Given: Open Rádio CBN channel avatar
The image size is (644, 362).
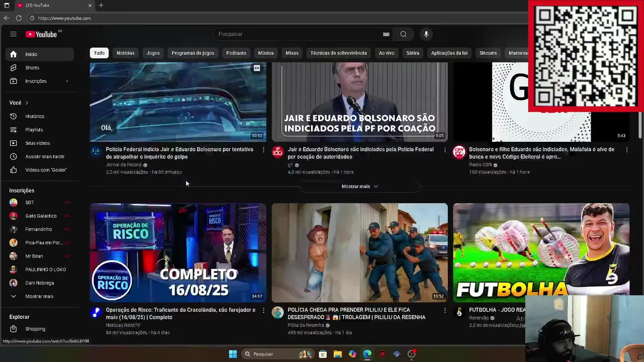Looking at the screenshot, I should [459, 152].
